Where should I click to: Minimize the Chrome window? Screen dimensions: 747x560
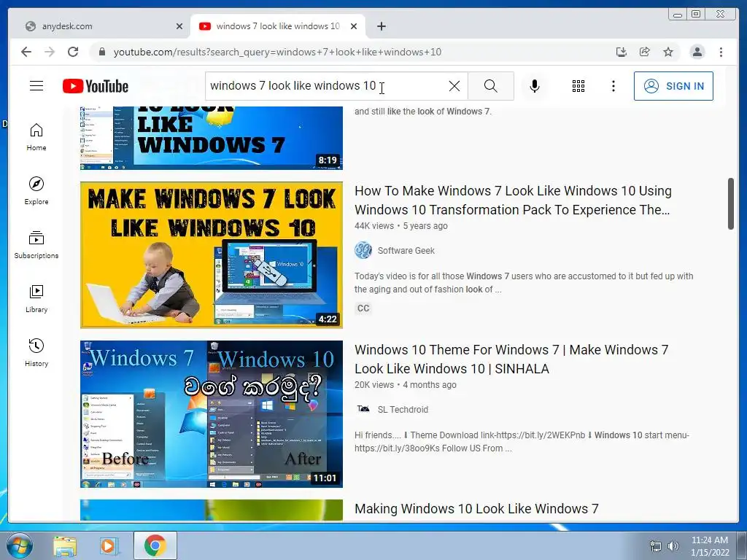678,15
